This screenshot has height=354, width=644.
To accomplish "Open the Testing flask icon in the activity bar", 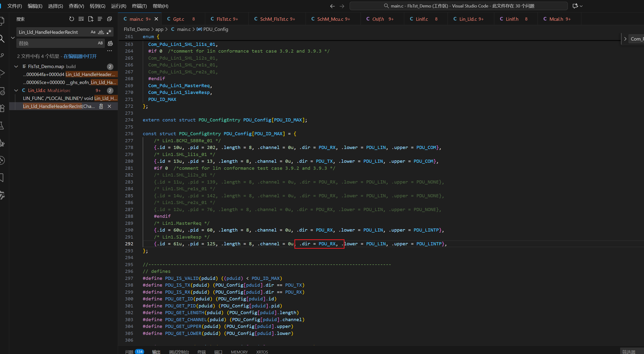I will tap(3, 125).
